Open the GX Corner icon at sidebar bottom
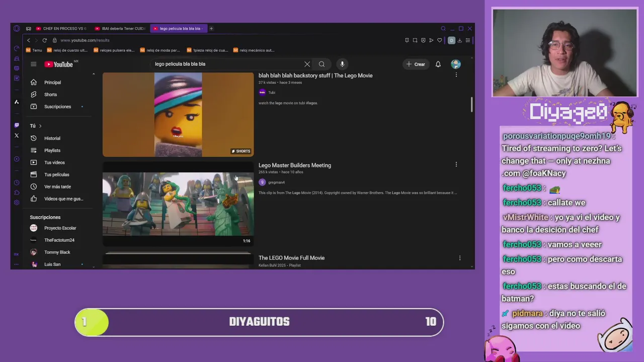Image resolution: width=644 pixels, height=362 pixels. [17, 254]
